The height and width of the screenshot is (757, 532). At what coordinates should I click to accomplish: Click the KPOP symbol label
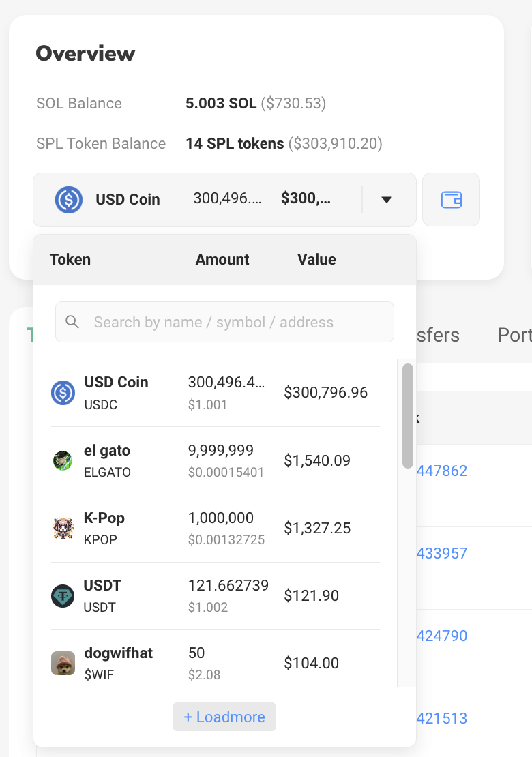[100, 539]
